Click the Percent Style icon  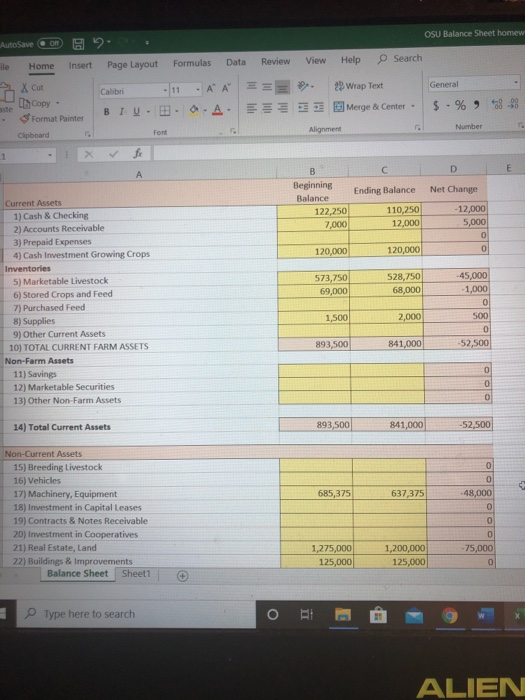[x=460, y=105]
